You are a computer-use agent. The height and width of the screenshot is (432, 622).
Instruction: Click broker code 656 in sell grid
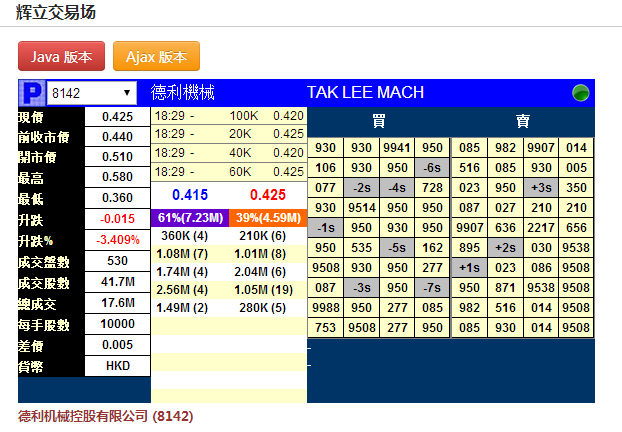coord(576,228)
